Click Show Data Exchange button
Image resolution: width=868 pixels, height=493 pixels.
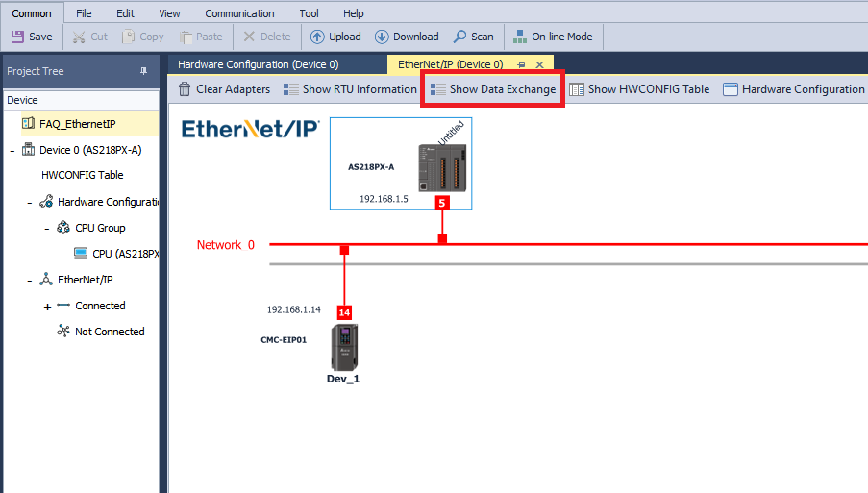pyautogui.click(x=492, y=89)
